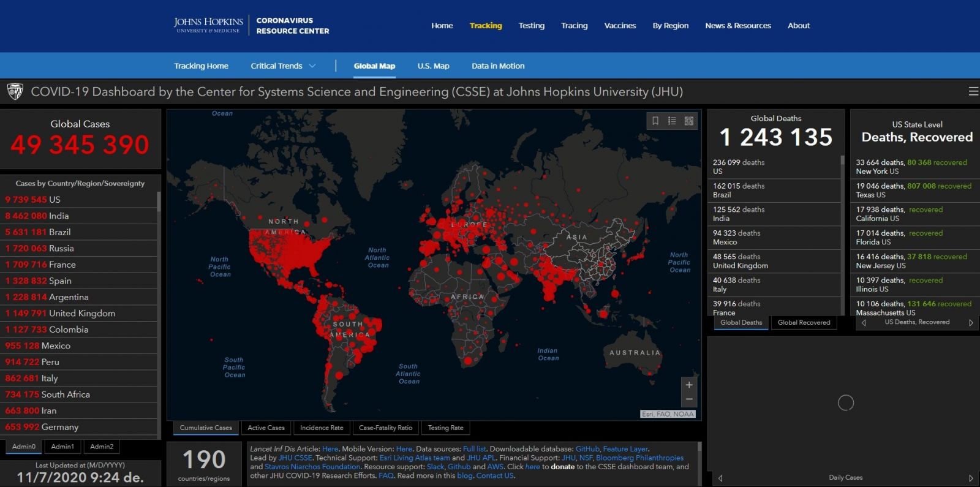The image size is (980, 487).
Task: Zoom in with the map plus button
Action: pos(689,385)
